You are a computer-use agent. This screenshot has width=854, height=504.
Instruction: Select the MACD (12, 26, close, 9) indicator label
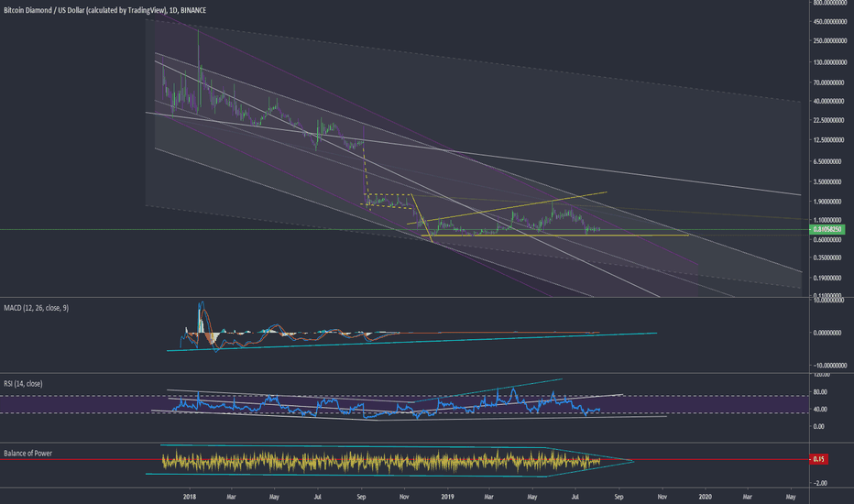(36, 308)
